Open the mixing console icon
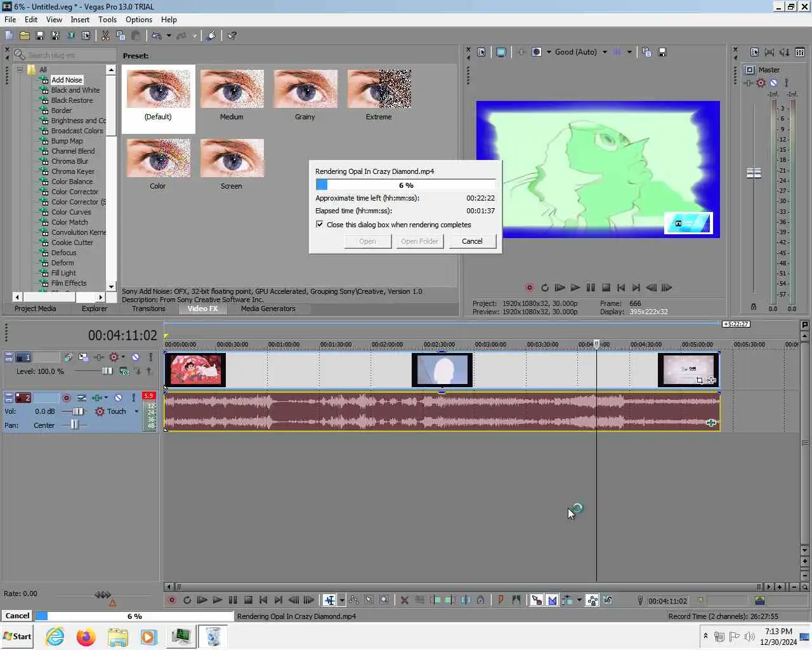Image resolution: width=812 pixels, height=650 pixels. 800,52
